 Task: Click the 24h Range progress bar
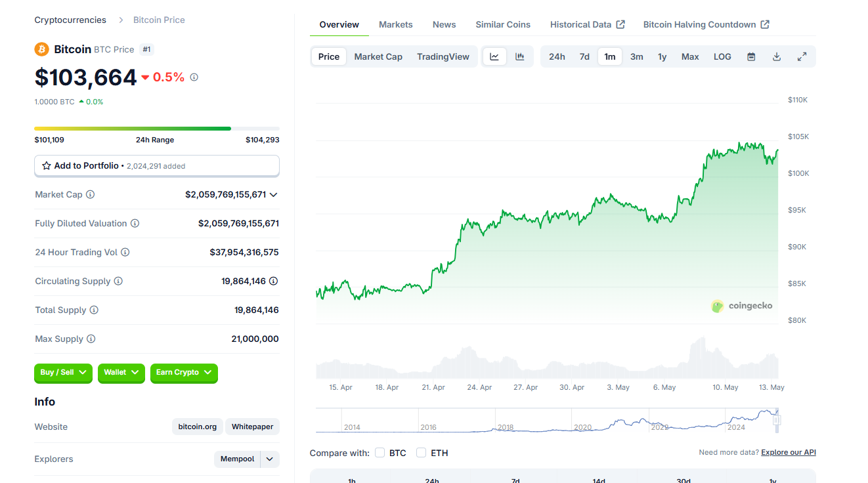[157, 129]
